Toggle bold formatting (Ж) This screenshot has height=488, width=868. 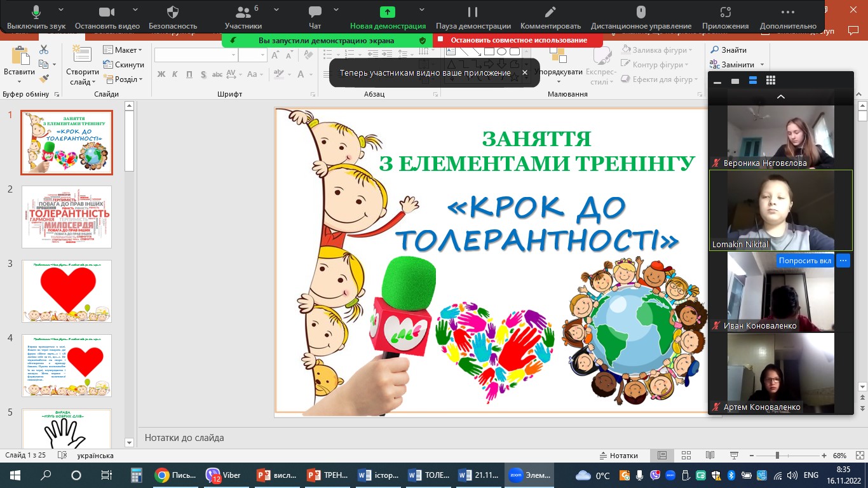[x=161, y=74]
